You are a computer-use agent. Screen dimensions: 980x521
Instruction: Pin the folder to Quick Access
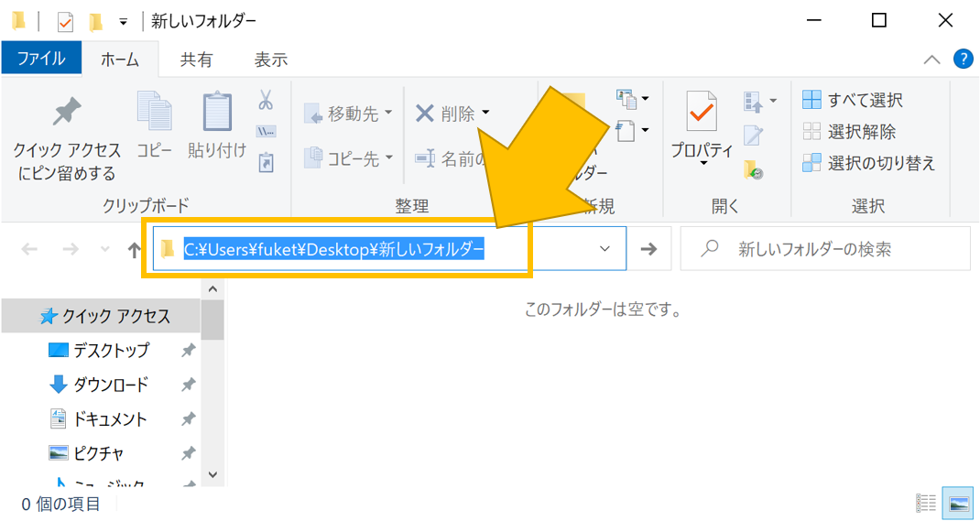pos(67,137)
